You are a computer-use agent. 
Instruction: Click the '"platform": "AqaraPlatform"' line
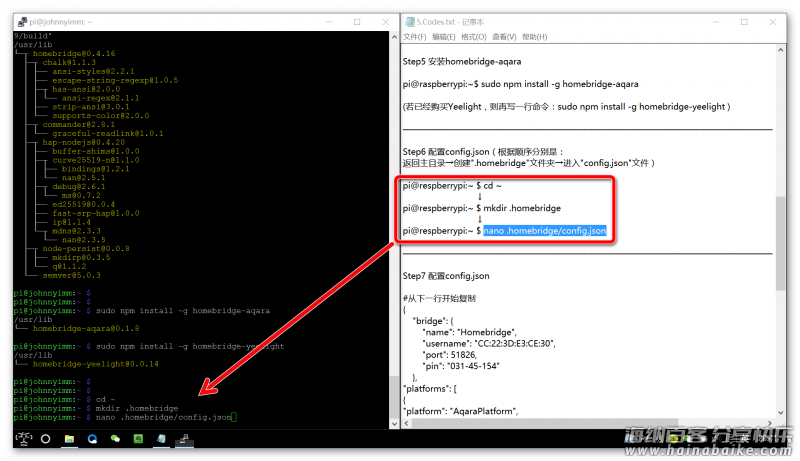click(460, 411)
